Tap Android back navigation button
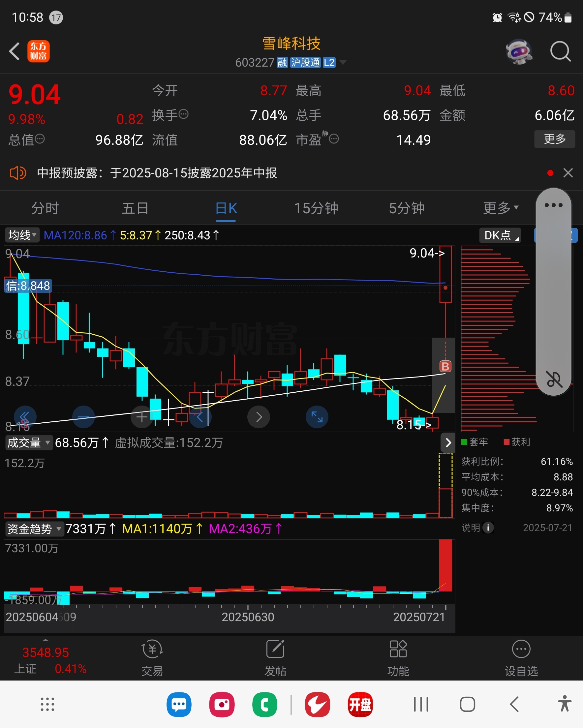Image resolution: width=583 pixels, height=728 pixels. click(x=514, y=704)
